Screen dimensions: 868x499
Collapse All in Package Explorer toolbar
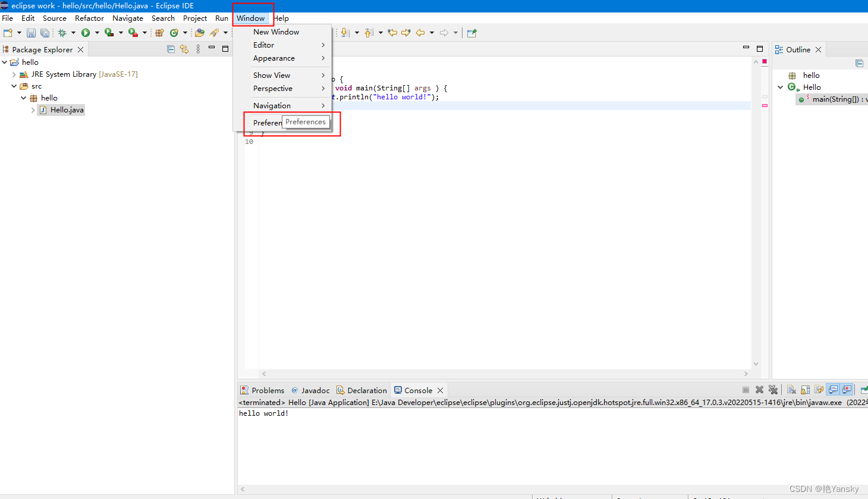click(x=170, y=49)
